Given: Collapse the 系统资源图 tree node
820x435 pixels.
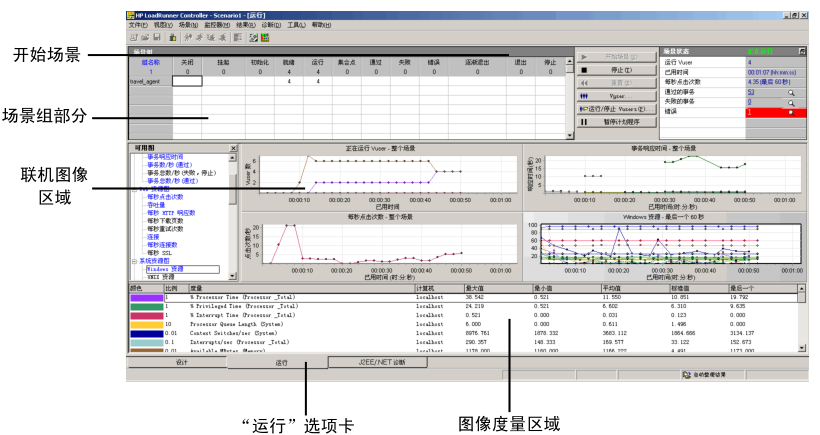Looking at the screenshot, I should pyautogui.click(x=134, y=261).
